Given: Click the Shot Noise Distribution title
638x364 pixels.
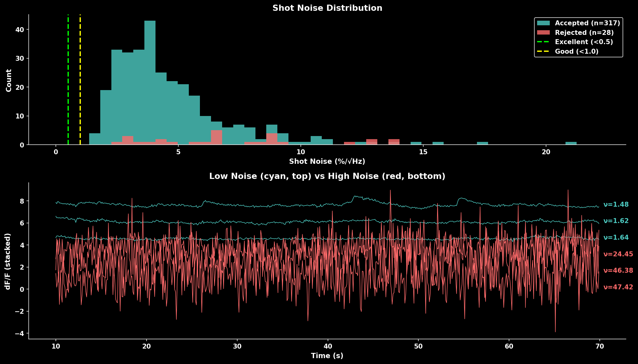Looking at the screenshot, I should coord(327,8).
